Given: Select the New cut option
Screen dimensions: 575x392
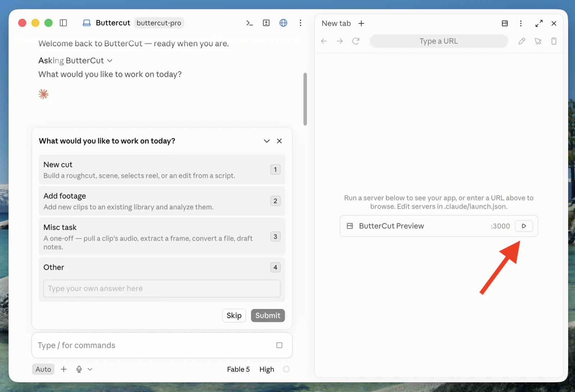Looking at the screenshot, I should coord(162,170).
